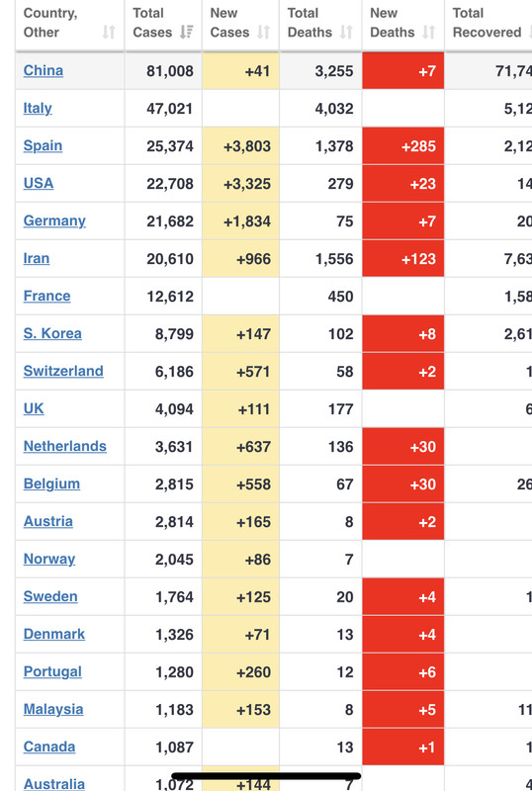532x791 pixels.
Task: Open the Iran country page
Action: click(37, 258)
